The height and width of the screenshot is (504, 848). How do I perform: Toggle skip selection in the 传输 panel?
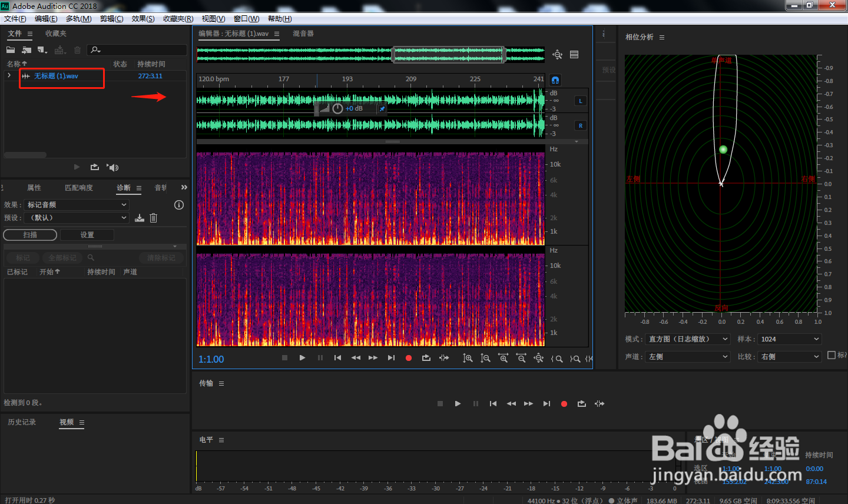point(599,404)
